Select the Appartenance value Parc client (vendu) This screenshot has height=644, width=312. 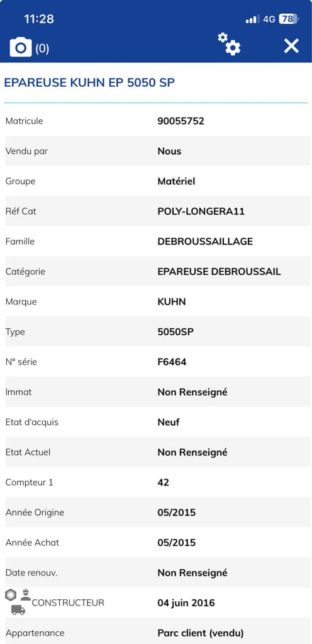click(201, 633)
